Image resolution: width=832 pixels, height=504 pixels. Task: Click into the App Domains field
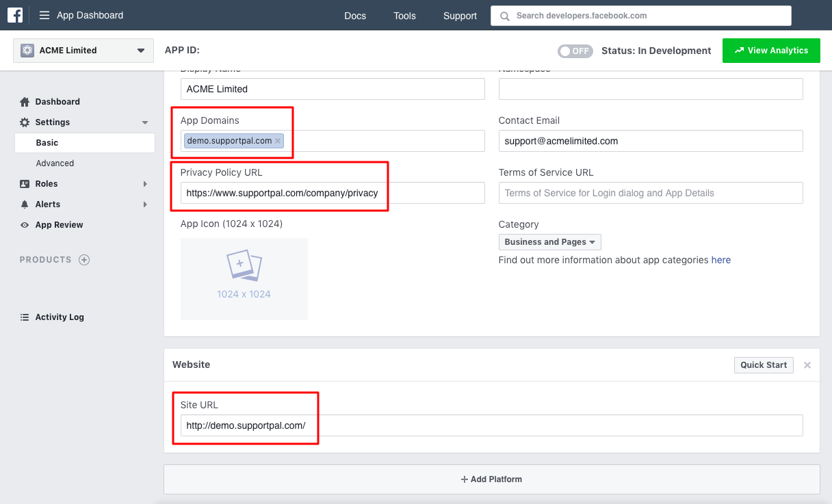[333, 141]
